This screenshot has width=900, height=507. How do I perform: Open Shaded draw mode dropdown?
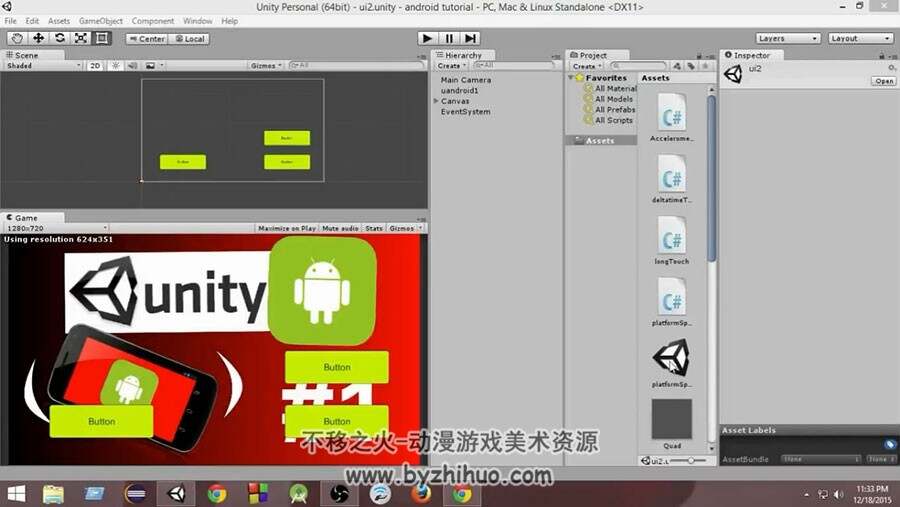(x=44, y=66)
